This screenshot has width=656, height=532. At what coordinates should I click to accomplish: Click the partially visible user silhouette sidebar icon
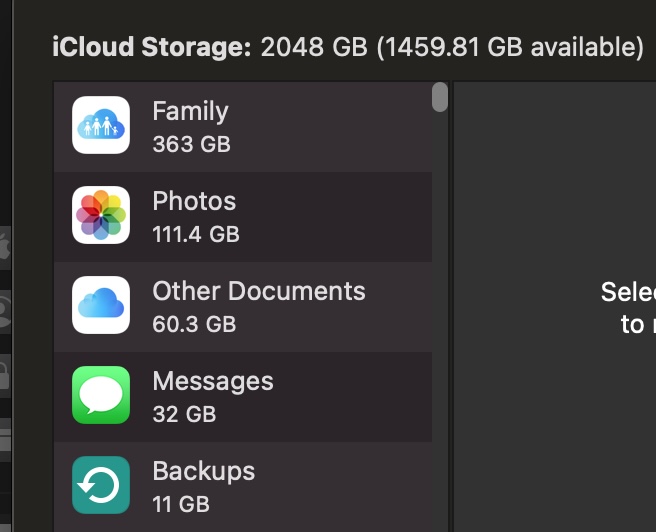pyautogui.click(x=5, y=311)
